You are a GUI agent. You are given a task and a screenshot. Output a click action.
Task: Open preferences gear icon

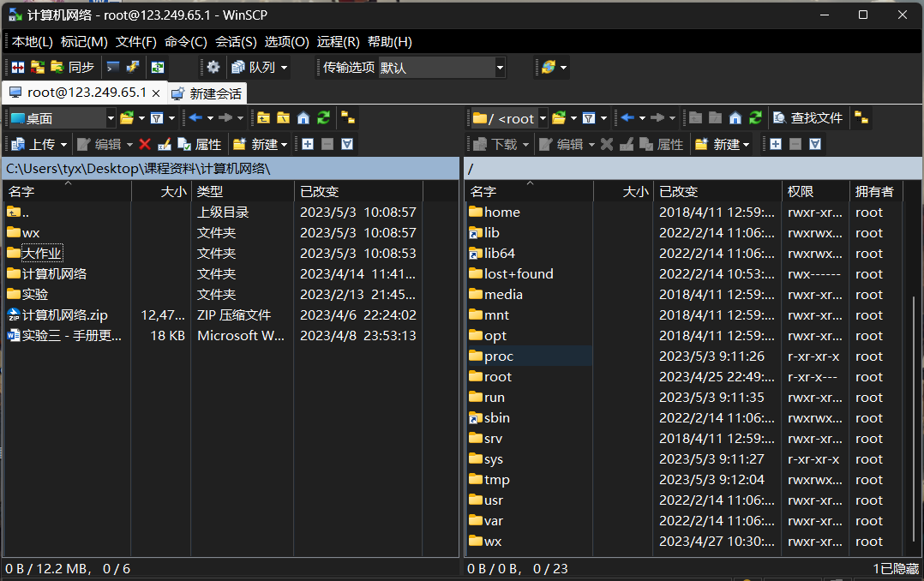(x=213, y=67)
